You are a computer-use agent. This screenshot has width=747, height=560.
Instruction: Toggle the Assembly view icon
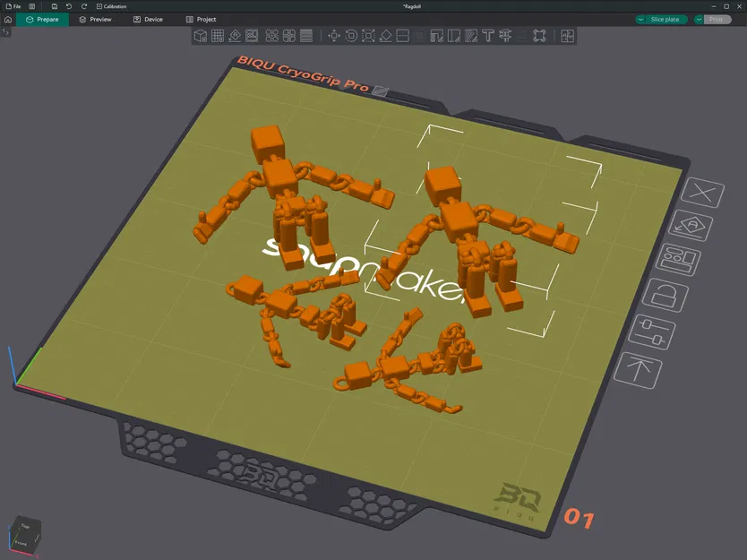567,36
